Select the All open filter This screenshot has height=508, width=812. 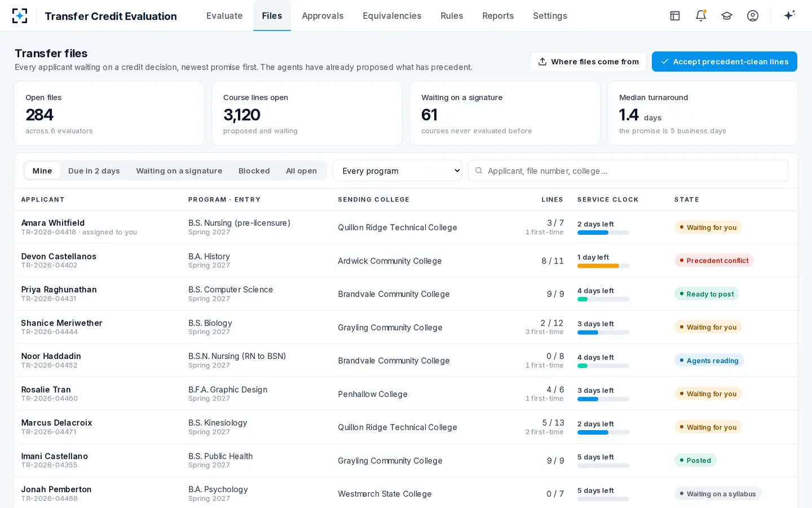301,170
